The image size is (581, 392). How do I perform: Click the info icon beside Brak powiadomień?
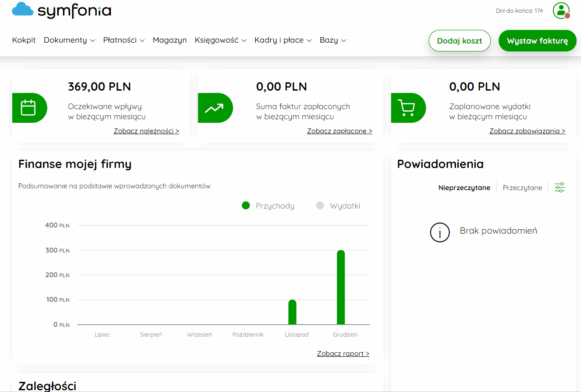click(x=440, y=232)
